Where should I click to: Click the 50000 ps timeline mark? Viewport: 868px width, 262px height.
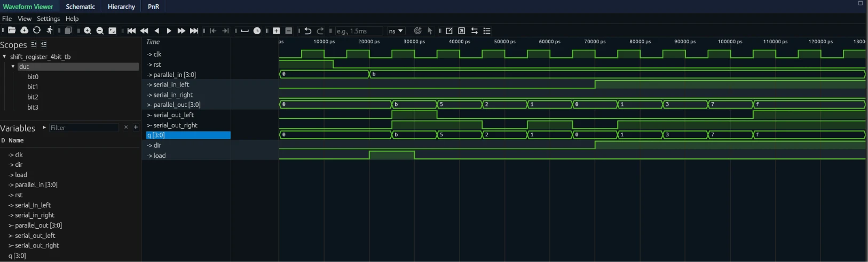point(504,41)
